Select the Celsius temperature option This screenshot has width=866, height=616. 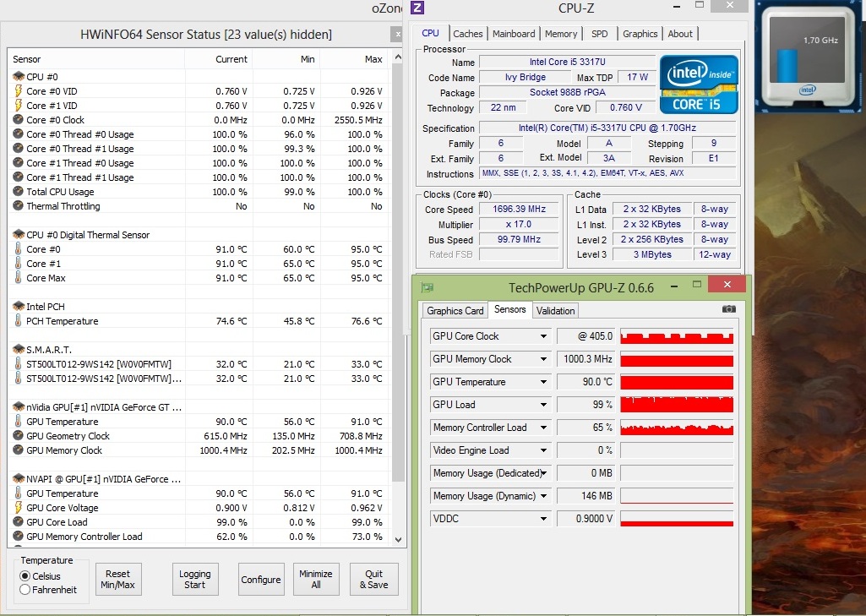pos(25,575)
